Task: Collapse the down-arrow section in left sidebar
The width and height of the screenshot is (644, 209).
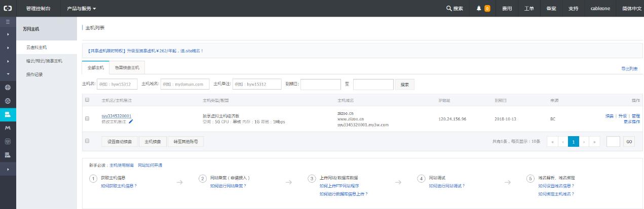Action: point(8,73)
